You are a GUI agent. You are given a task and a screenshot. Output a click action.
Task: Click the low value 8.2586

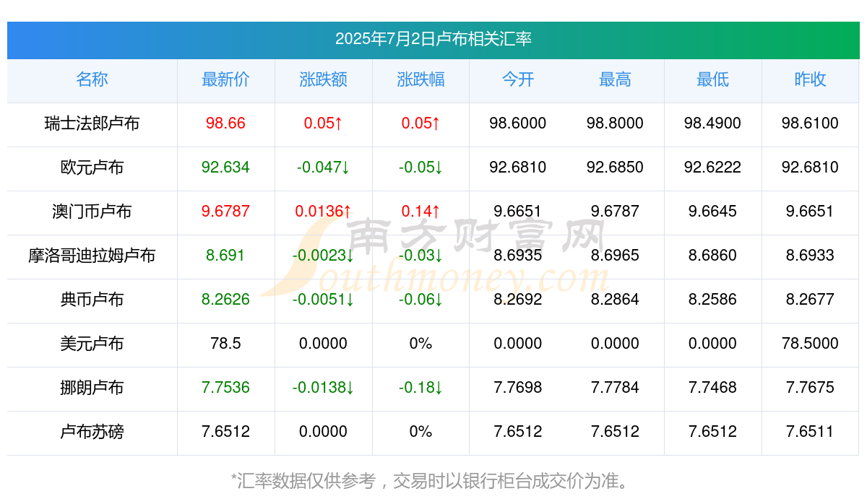712,300
